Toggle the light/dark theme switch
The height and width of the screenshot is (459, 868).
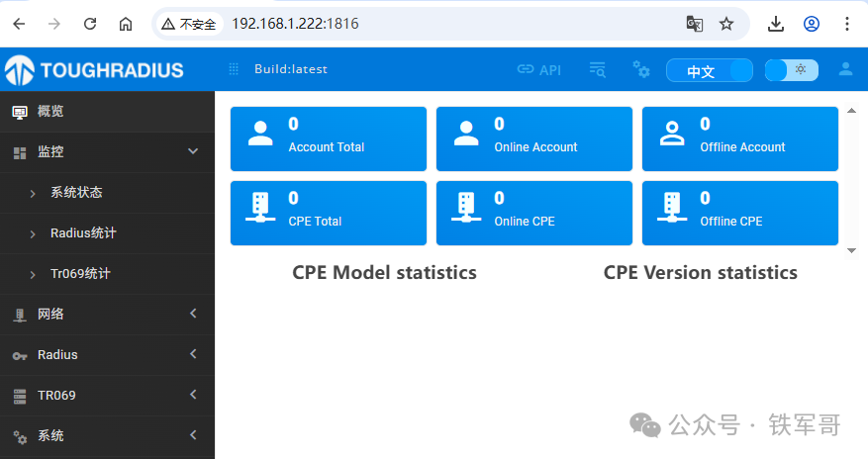click(x=792, y=69)
